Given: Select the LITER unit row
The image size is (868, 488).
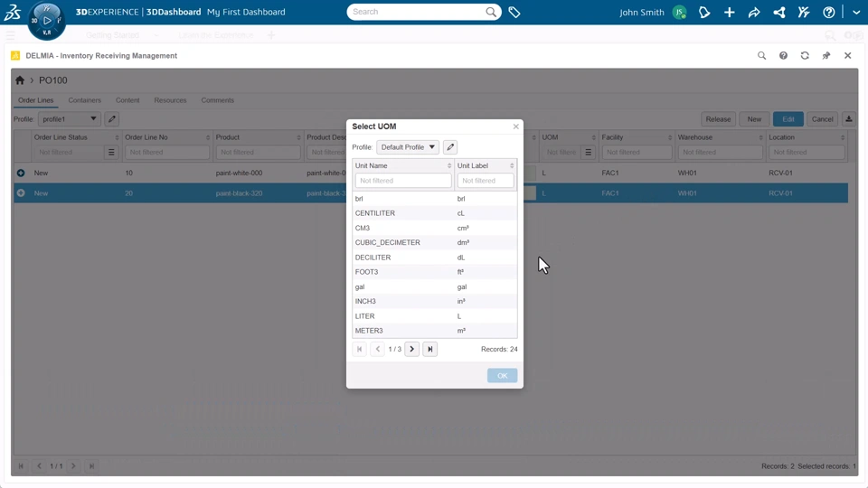Looking at the screenshot, I should coord(435,316).
